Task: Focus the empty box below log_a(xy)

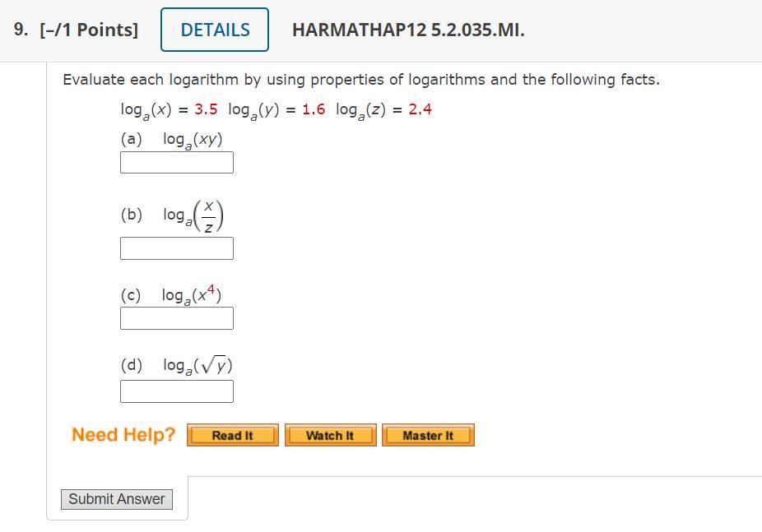Action: point(177,162)
